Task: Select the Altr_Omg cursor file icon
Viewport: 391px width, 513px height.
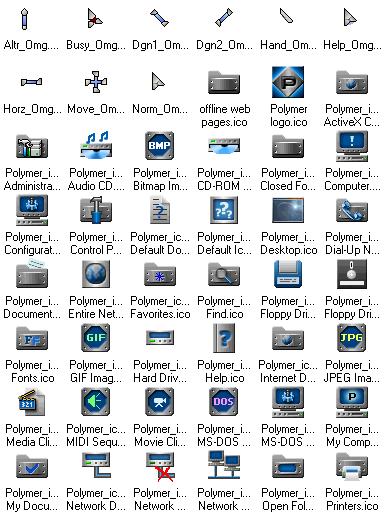Action: click(x=25, y=19)
